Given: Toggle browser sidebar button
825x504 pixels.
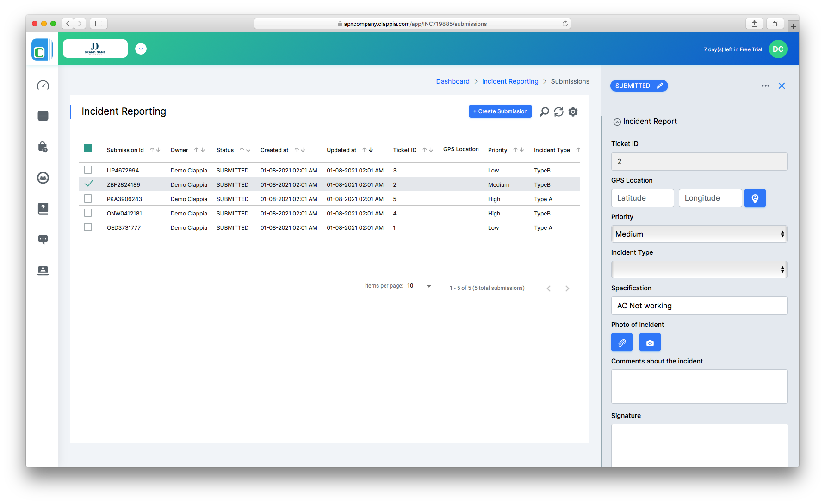Looking at the screenshot, I should (x=99, y=24).
